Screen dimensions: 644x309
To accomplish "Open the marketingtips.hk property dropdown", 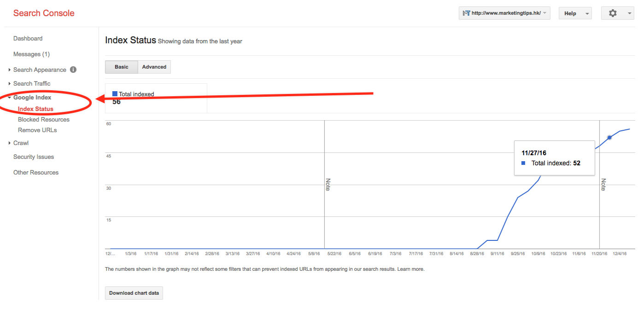I will point(504,13).
